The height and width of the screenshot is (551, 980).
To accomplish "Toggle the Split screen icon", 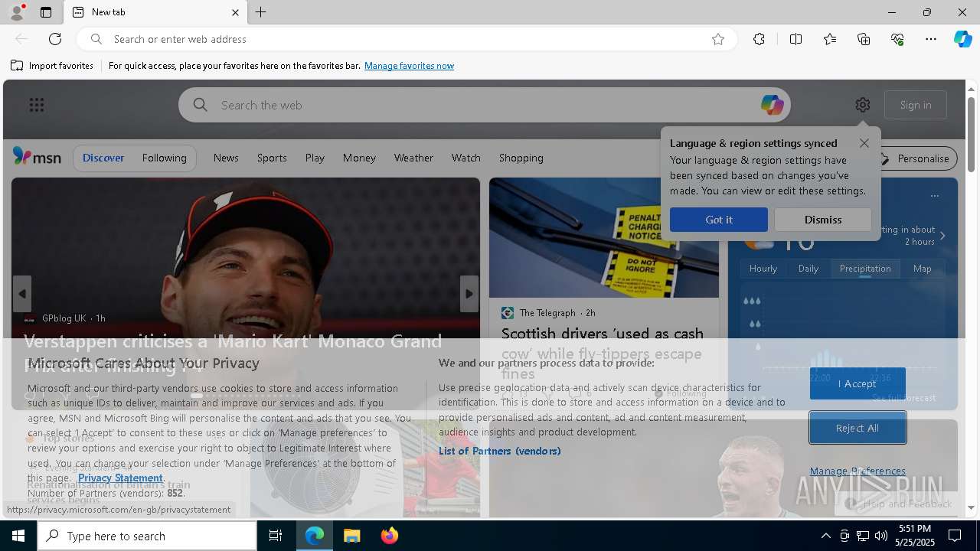I will coord(795,39).
